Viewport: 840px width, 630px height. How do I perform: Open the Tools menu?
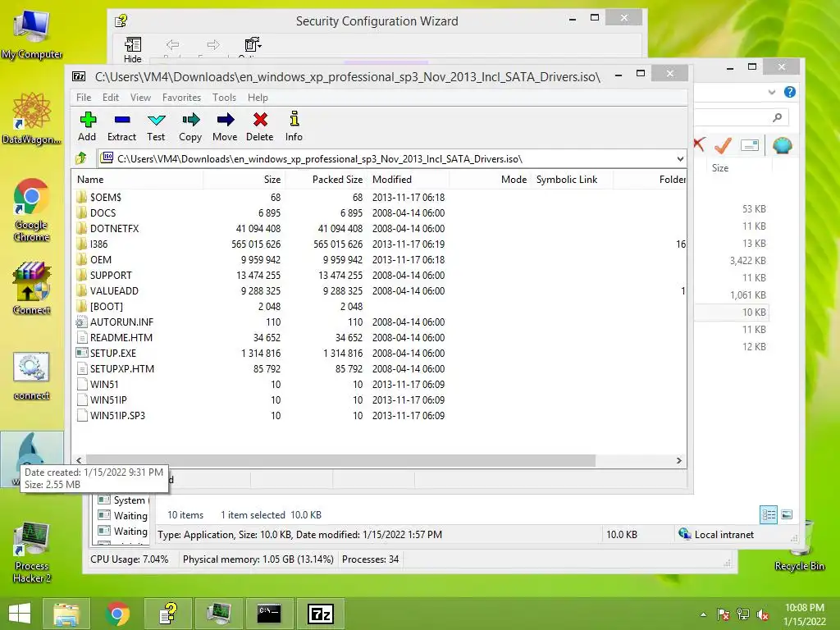pos(224,98)
